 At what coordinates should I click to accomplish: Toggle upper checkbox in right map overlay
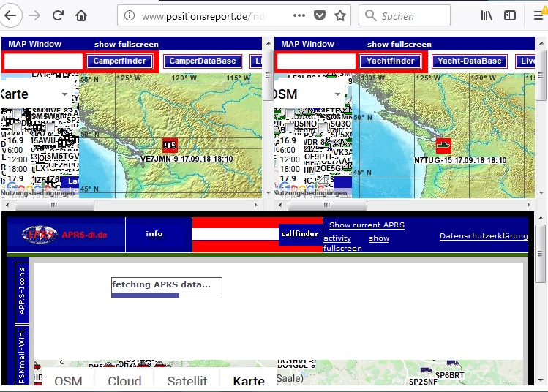[290, 114]
